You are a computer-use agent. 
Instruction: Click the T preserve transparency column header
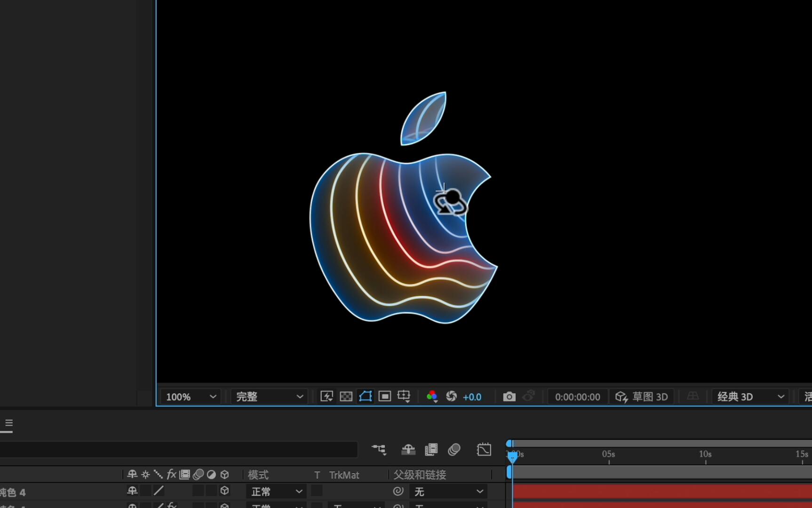point(317,475)
